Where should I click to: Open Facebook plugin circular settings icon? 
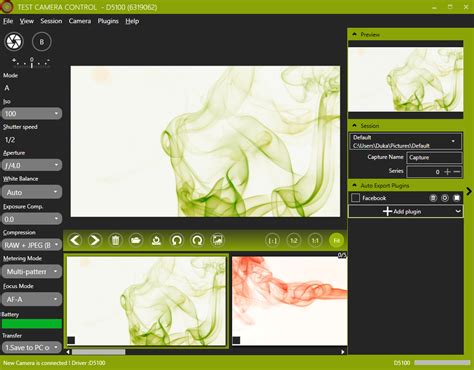445,198
